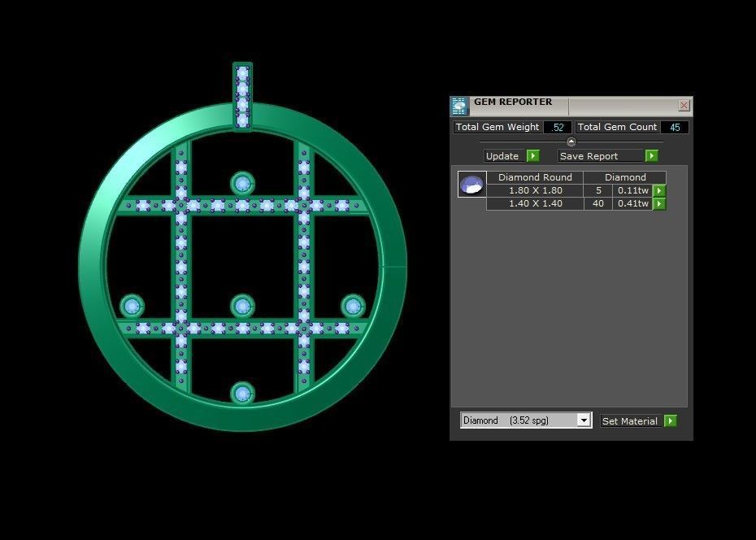Select the round diamond thumbnail in the table

point(471,184)
